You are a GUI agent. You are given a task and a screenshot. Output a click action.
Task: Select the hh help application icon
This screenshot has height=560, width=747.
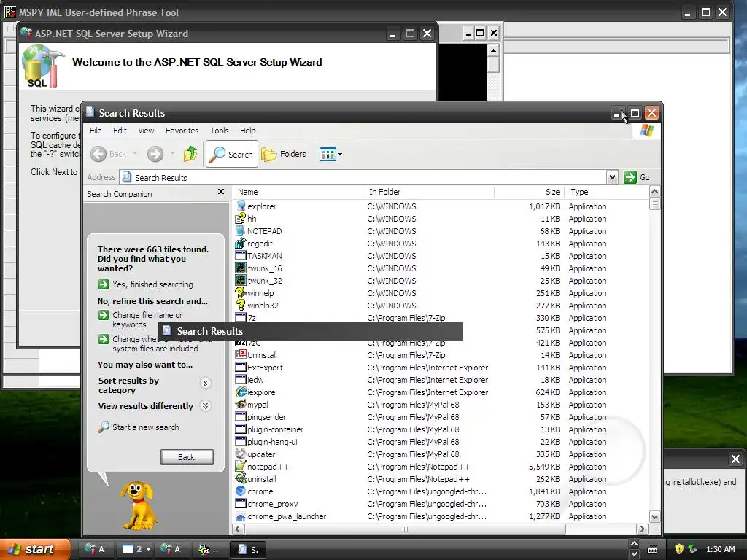tap(241, 219)
